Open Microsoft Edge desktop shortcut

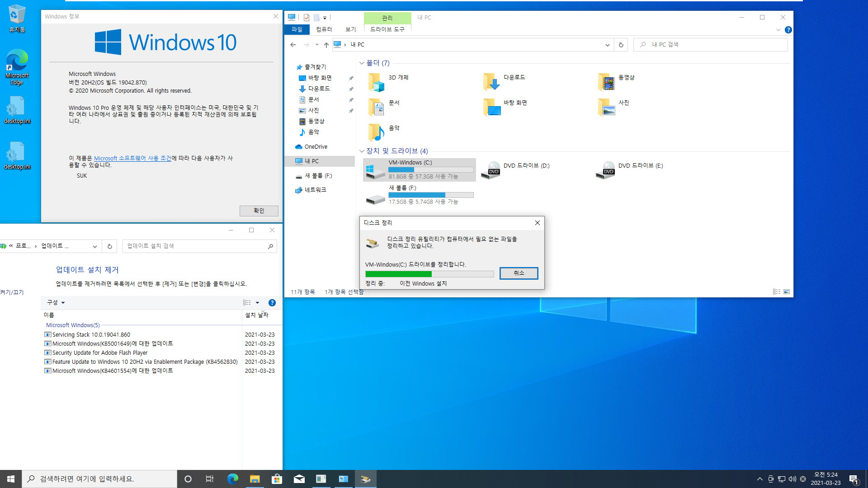coord(17,67)
